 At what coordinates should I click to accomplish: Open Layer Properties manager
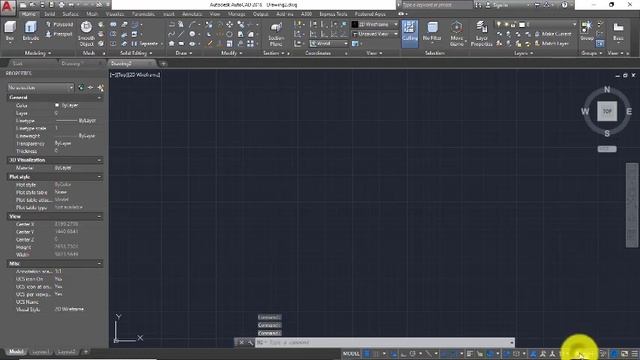tap(482, 33)
